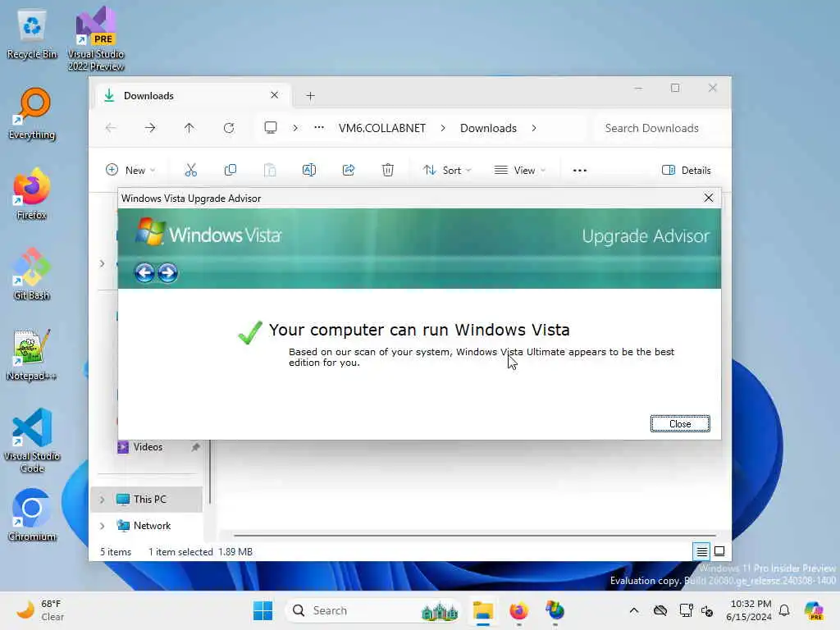Dismiss Windows Vista Upgrade Advisor title bar X
The width and height of the screenshot is (840, 630).
click(708, 198)
